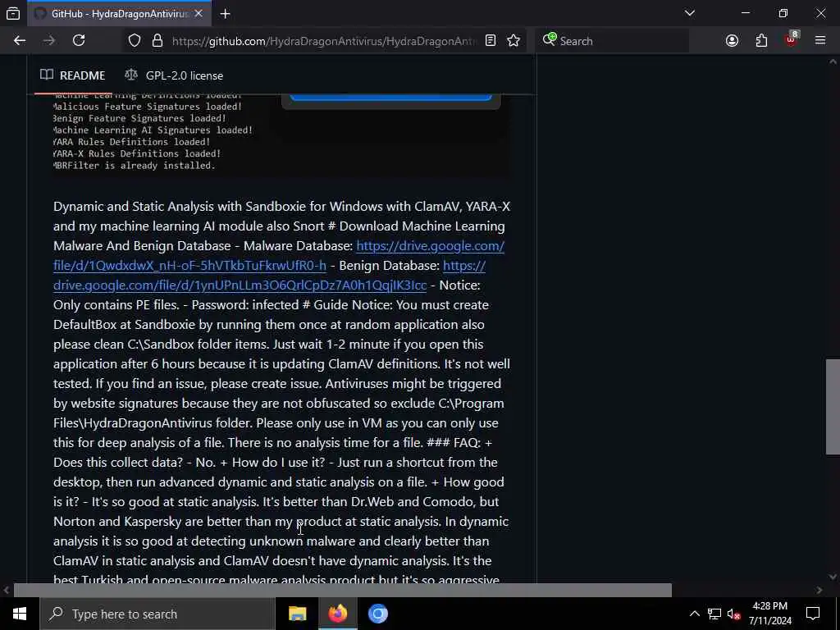Switch to Firefox taskbar icon

click(337, 614)
